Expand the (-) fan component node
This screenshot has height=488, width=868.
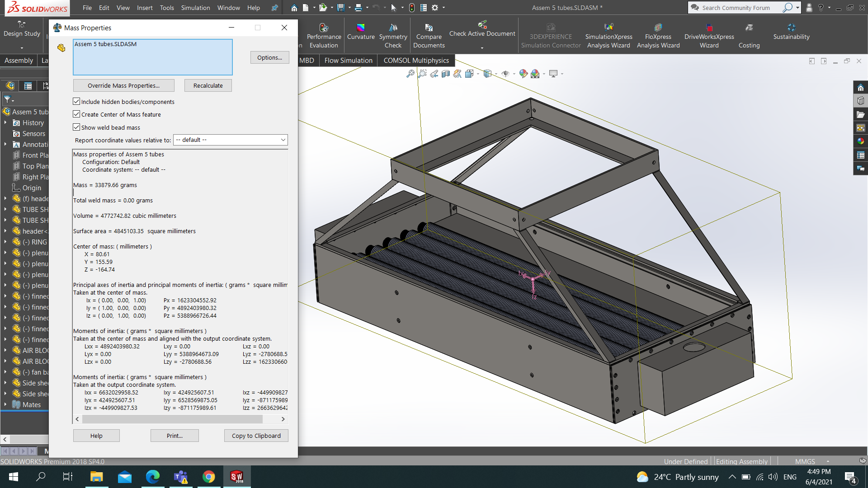tap(5, 372)
